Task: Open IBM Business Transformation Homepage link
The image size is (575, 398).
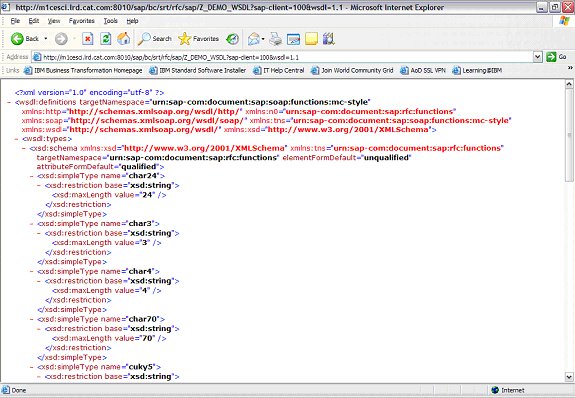Action: point(83,70)
